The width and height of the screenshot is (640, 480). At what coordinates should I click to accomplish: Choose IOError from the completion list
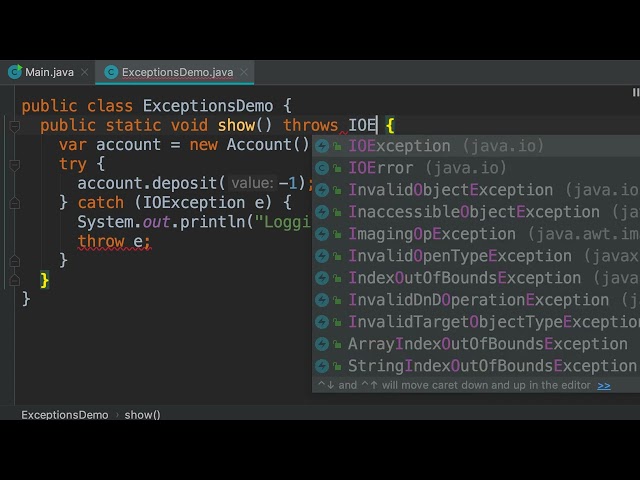(x=476, y=168)
